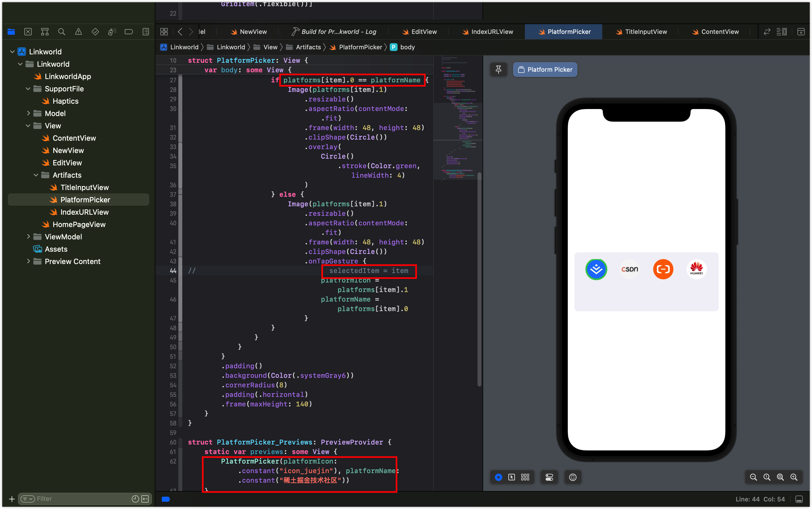Open the Report navigator
812x509 pixels.
[146, 32]
